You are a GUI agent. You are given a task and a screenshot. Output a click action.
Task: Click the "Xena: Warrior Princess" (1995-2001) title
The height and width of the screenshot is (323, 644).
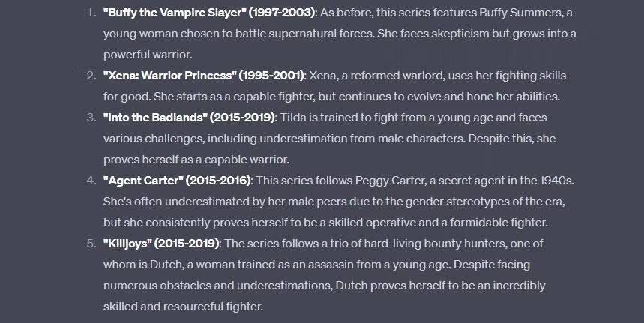(204, 76)
